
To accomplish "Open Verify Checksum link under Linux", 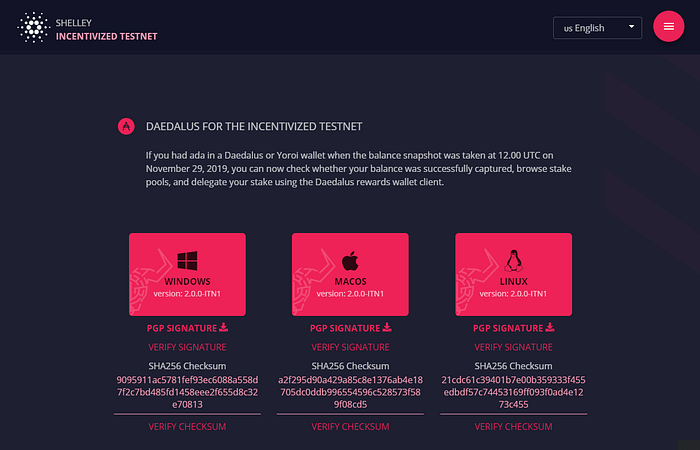I will pyautogui.click(x=513, y=426).
